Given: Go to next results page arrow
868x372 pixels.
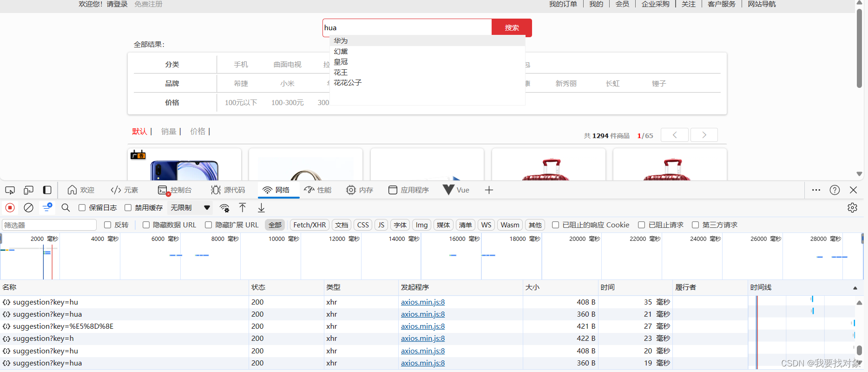Looking at the screenshot, I should tap(704, 135).
